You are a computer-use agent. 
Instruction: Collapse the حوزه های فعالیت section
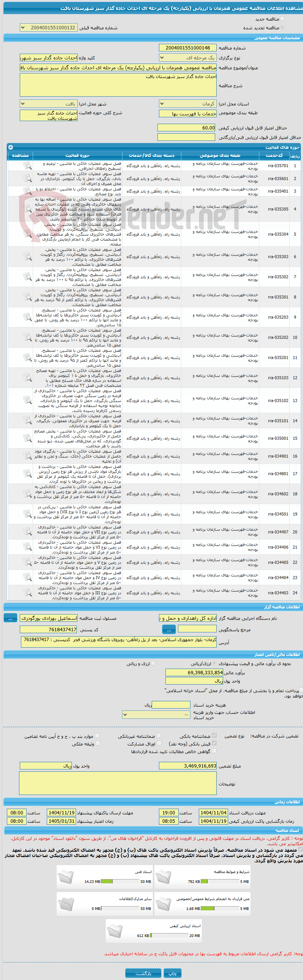click(11, 147)
